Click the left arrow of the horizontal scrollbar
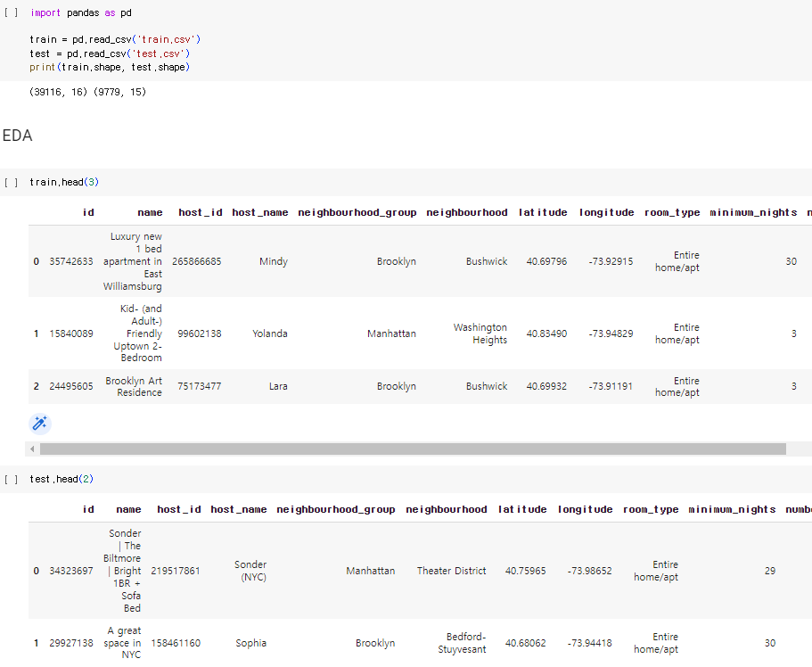The height and width of the screenshot is (667, 812). tap(32, 449)
